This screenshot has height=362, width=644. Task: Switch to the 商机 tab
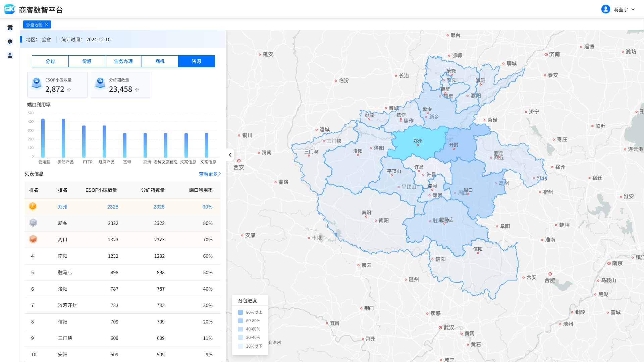click(160, 61)
